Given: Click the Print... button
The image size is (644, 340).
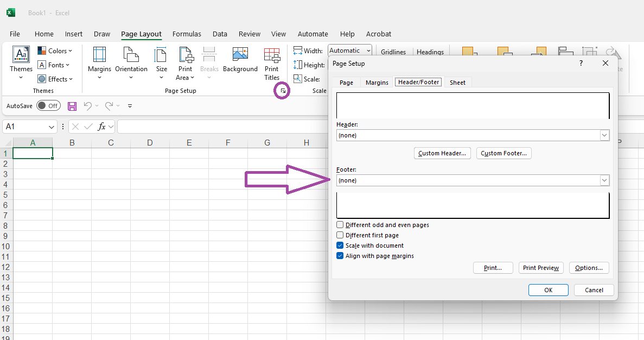Looking at the screenshot, I should [493, 268].
